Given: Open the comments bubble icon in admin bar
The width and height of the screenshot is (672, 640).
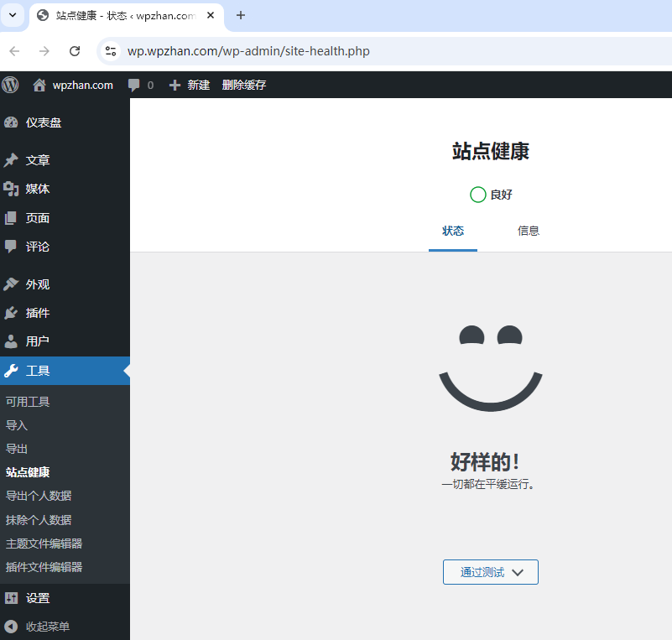Looking at the screenshot, I should (x=133, y=86).
